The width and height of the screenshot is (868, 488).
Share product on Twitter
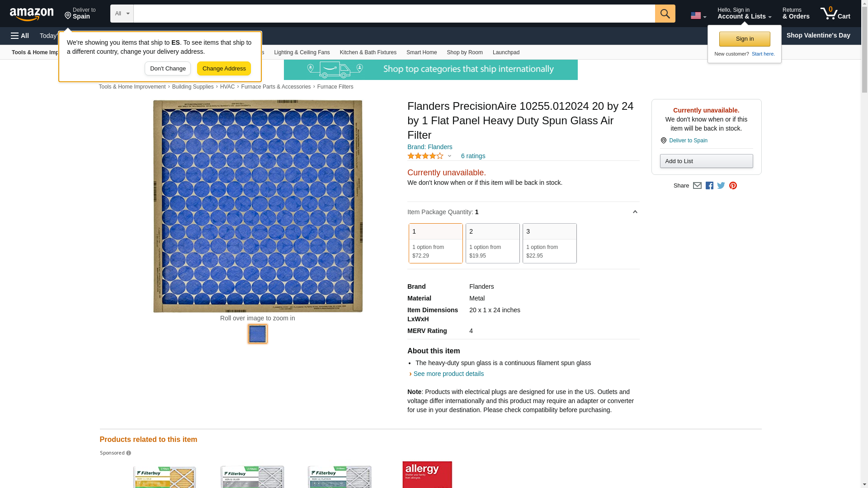pyautogui.click(x=721, y=186)
